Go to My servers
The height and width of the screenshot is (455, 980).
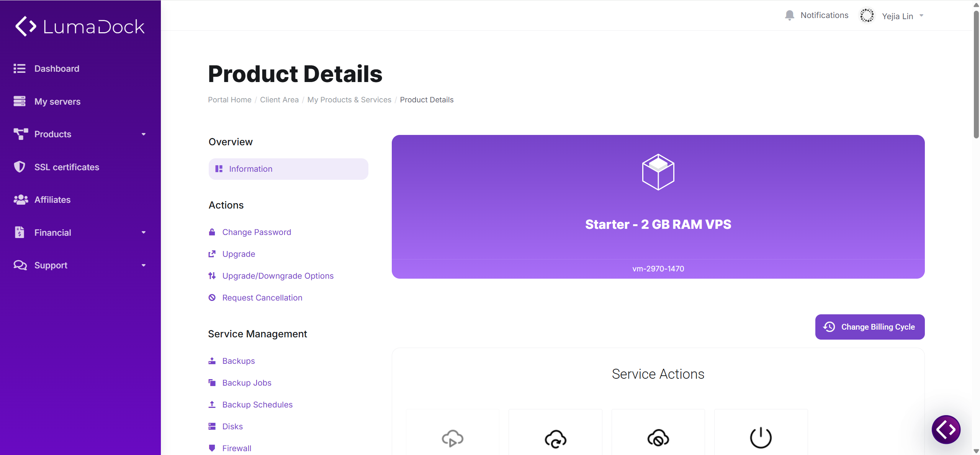pos(57,102)
